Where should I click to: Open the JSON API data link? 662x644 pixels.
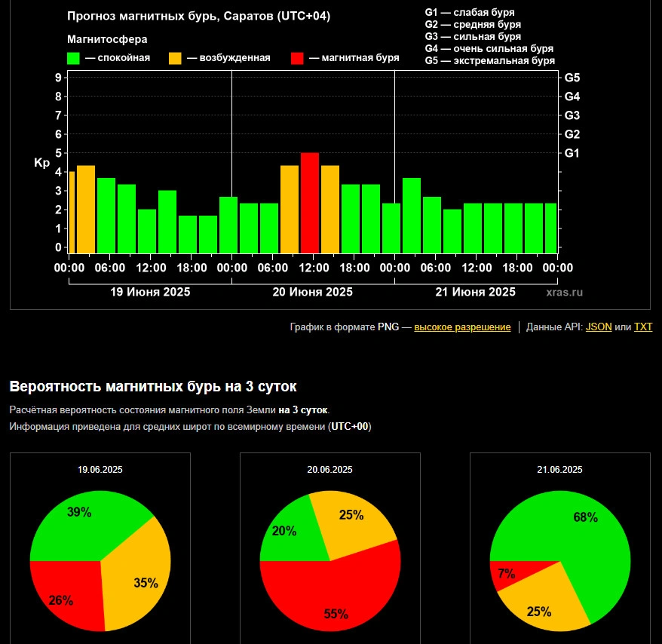click(x=599, y=327)
